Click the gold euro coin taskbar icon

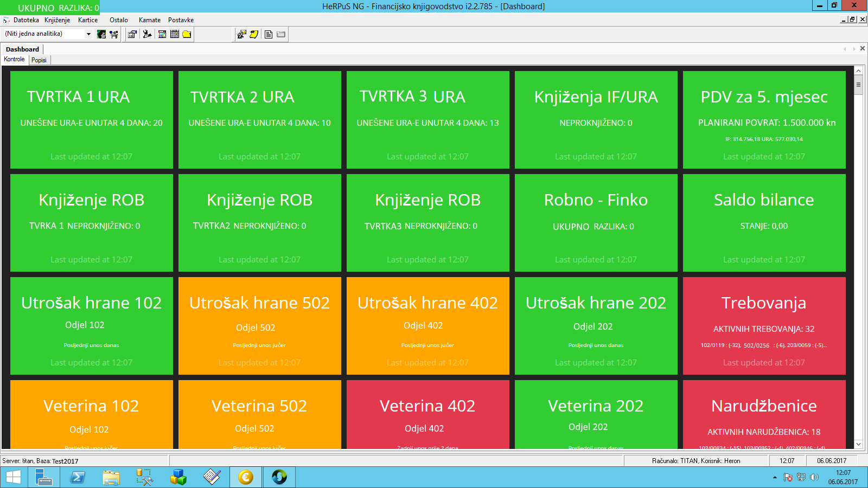click(x=246, y=477)
